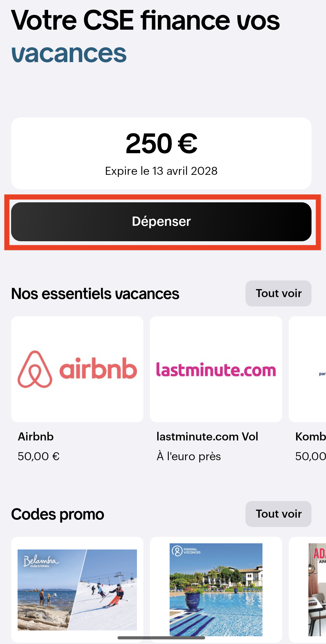Open the lastminute.com Vol offer title

tap(207, 436)
